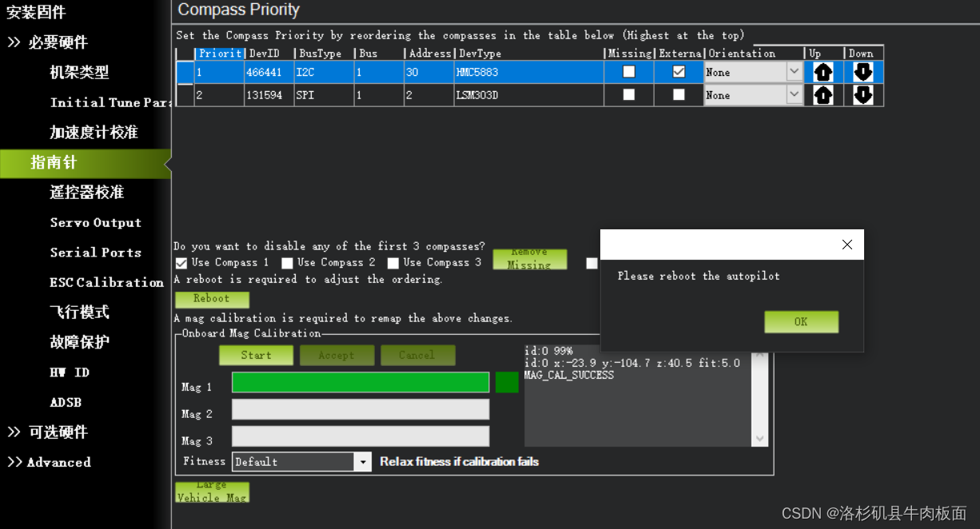Open 安装固件 menu item
Viewport: 980px width, 529px height.
coord(36,12)
